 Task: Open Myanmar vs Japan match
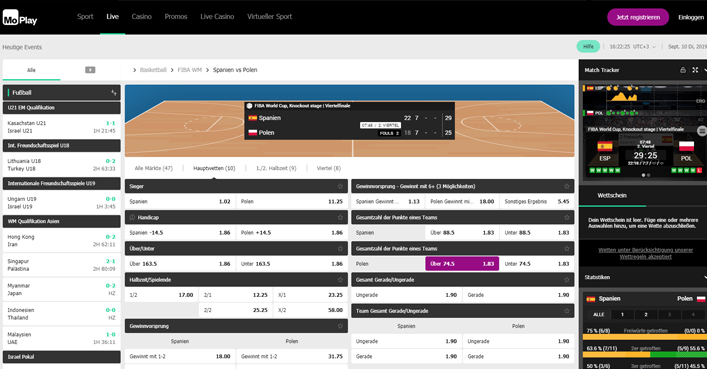point(62,289)
